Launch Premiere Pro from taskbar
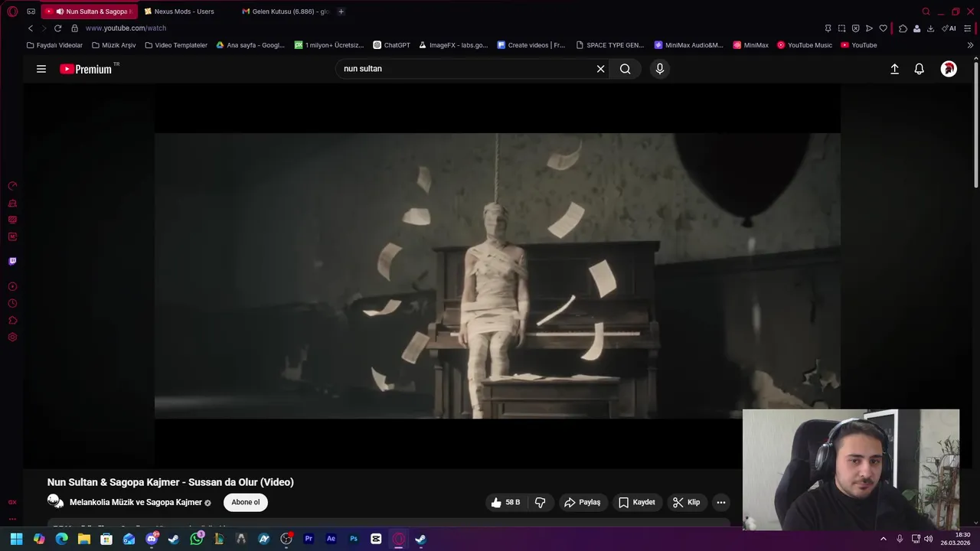 pos(309,539)
